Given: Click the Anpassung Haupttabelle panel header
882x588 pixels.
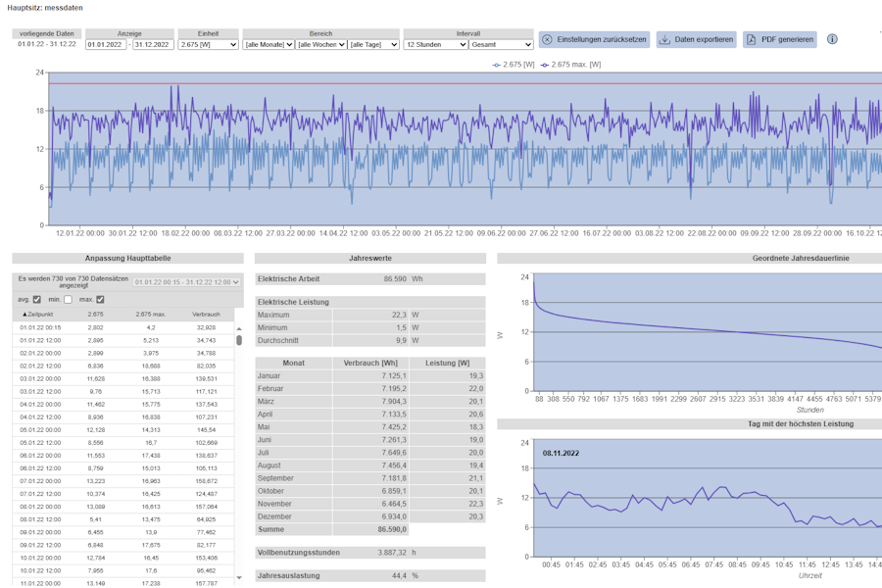Looking at the screenshot, I should (x=127, y=259).
